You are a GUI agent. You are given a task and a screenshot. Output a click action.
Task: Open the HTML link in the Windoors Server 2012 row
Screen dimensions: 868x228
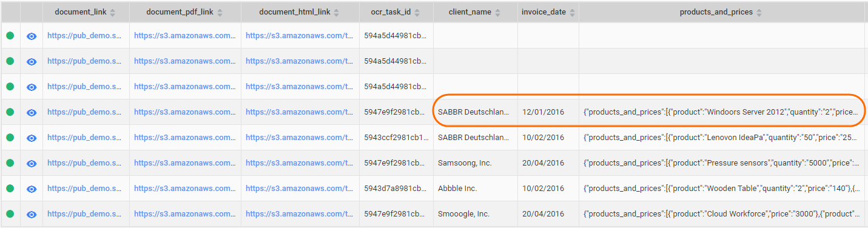300,112
